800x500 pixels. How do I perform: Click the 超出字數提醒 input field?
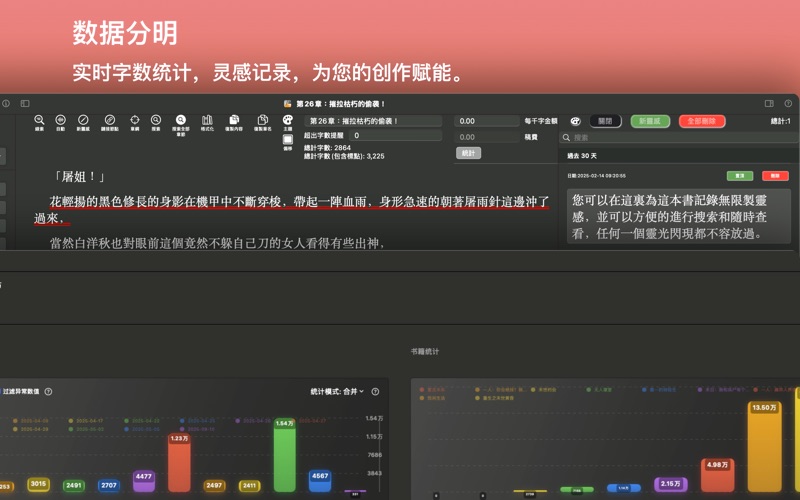tap(394, 136)
